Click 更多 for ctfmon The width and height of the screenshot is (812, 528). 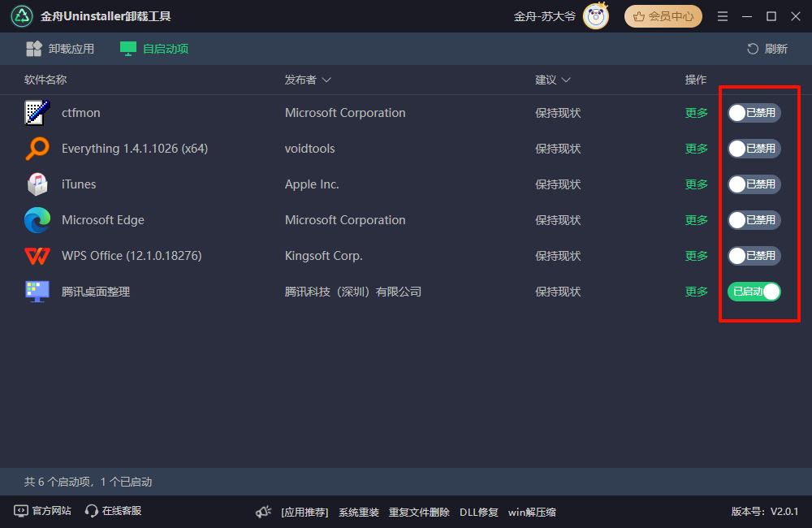(696, 112)
